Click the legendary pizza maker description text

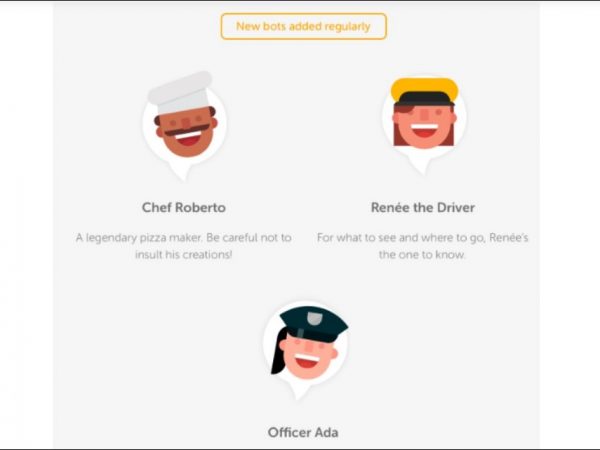click(x=184, y=238)
